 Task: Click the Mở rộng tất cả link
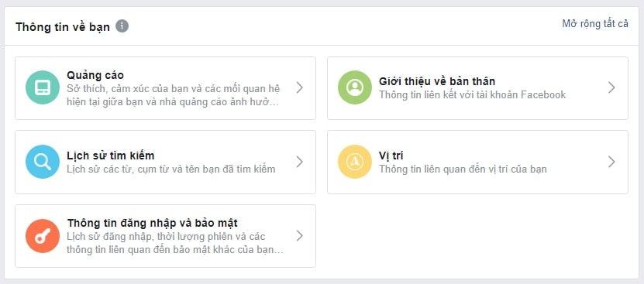[595, 24]
